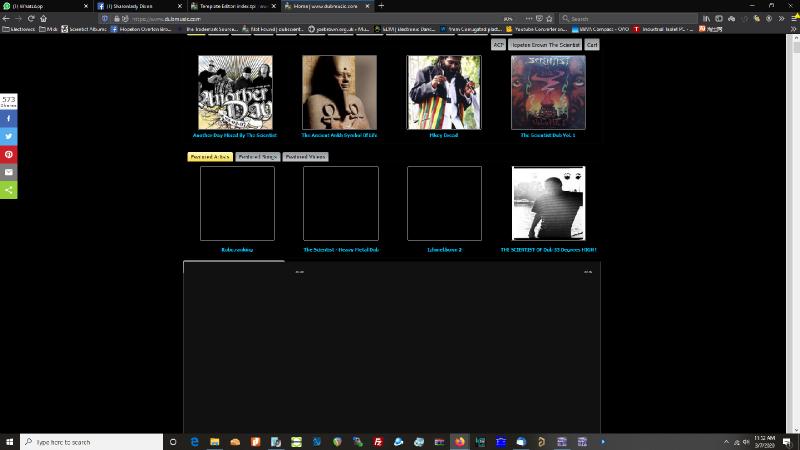The width and height of the screenshot is (800, 450).
Task: Open The Scientist Dub Vol. 1 album cover
Action: 548,92
